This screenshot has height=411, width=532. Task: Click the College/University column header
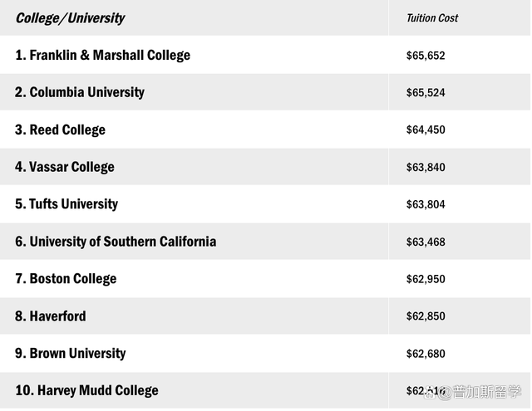pos(70,18)
